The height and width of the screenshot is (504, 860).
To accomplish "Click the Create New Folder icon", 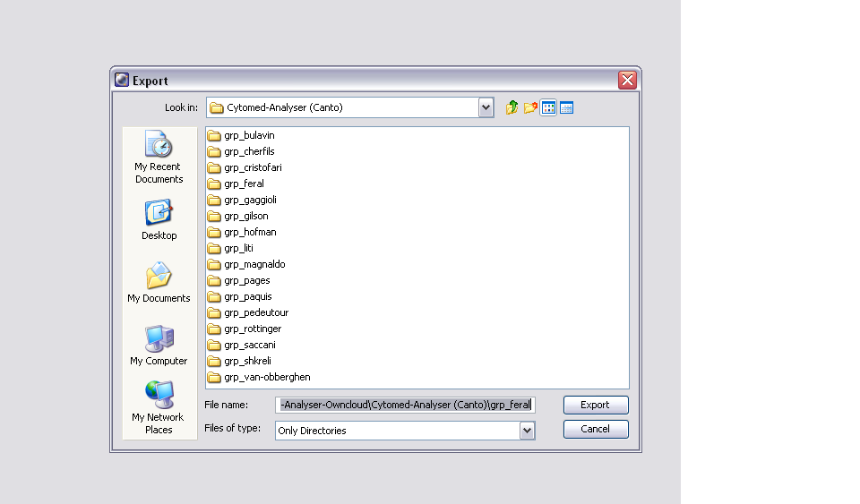I will (530, 107).
